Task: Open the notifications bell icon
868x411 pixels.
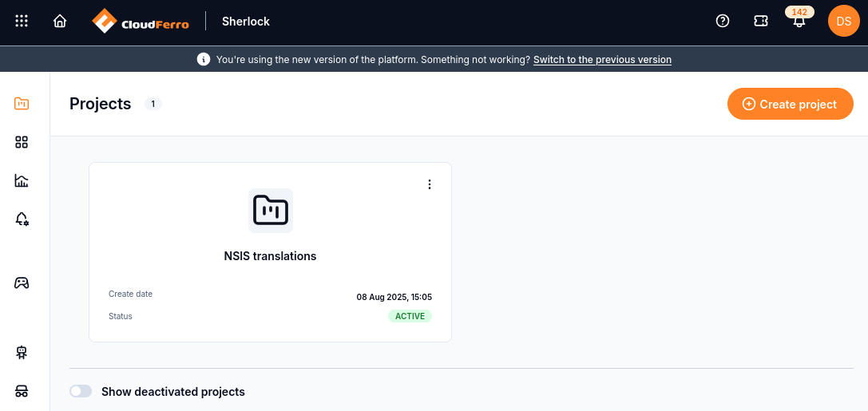Action: 799,22
